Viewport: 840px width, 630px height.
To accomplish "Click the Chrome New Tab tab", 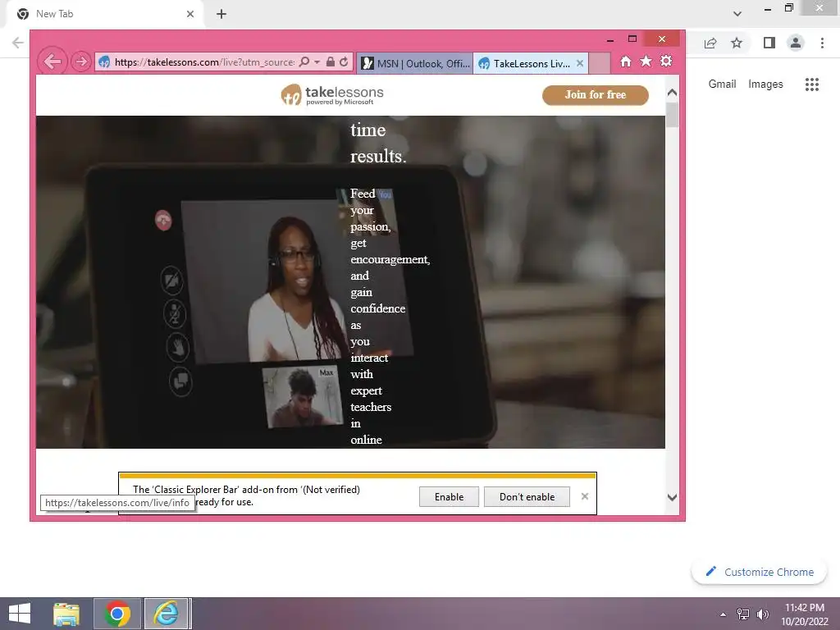I will 104,15.
